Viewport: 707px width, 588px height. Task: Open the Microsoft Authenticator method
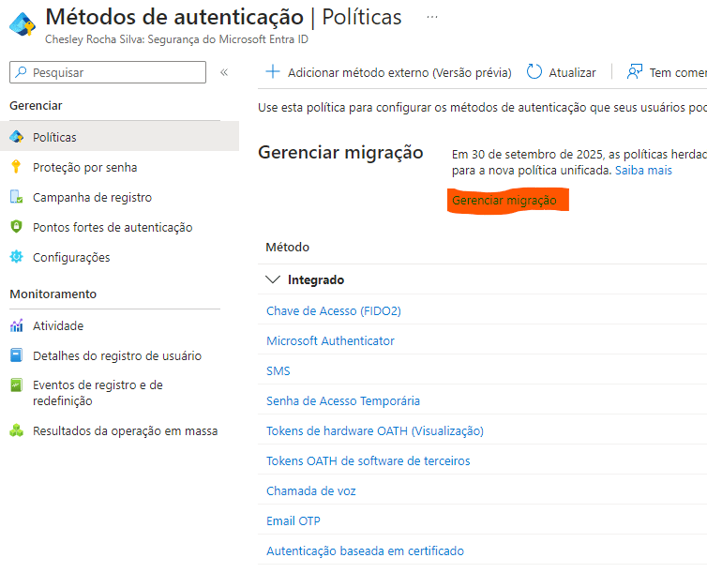(x=330, y=340)
